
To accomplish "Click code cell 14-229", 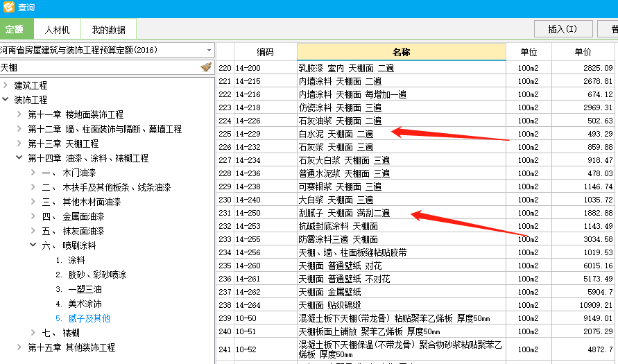I will [x=265, y=134].
